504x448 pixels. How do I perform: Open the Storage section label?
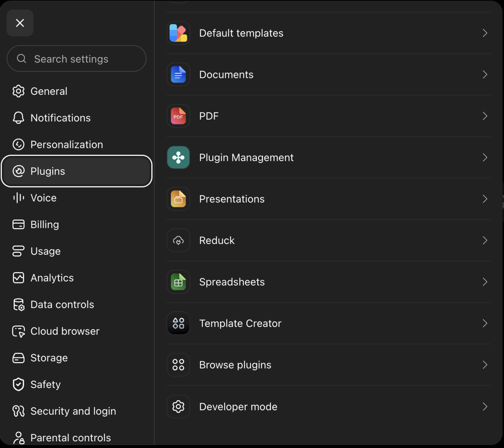coord(49,358)
